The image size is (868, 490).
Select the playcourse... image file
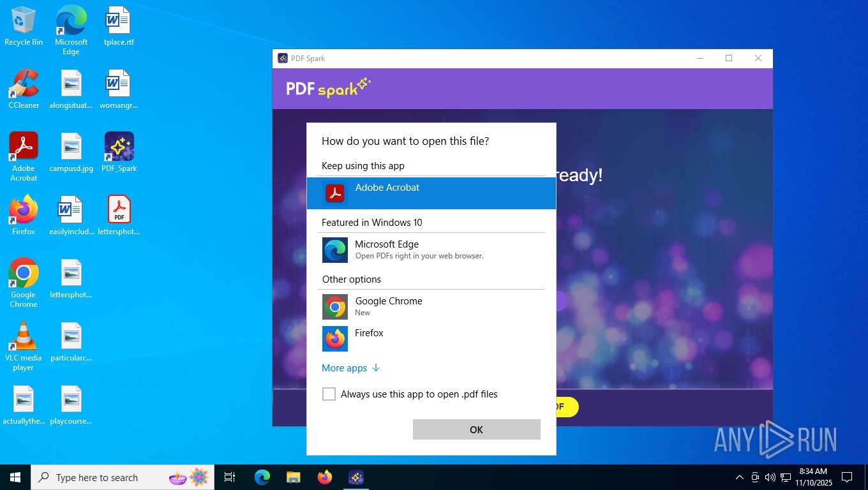71,405
